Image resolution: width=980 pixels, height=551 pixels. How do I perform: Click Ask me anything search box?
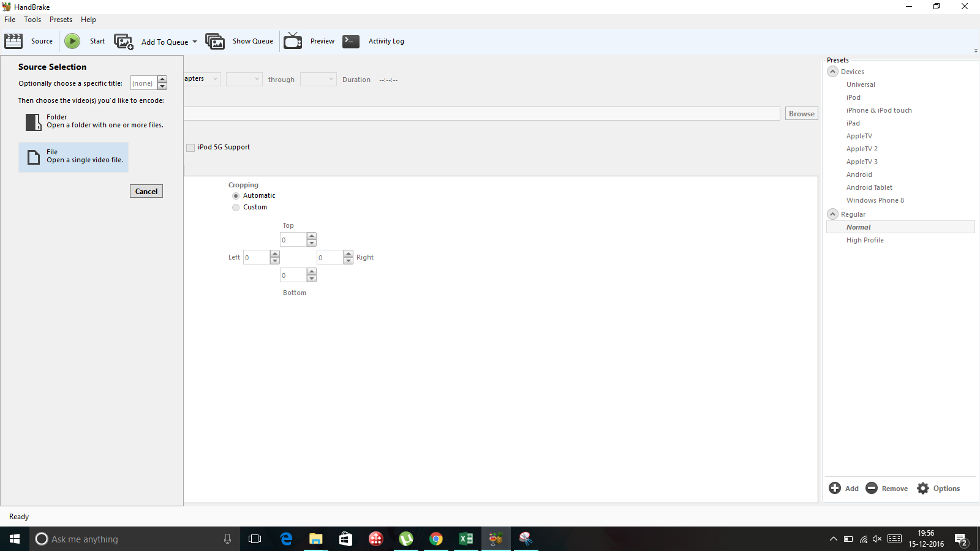pyautogui.click(x=135, y=539)
